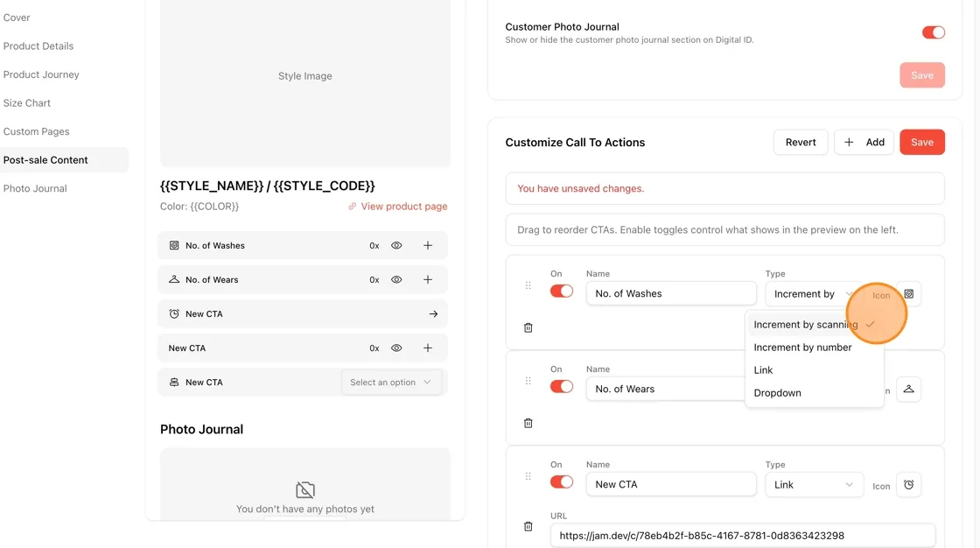This screenshot has width=980, height=548.
Task: Turn off the No. of Washes toggle
Action: tap(561, 291)
